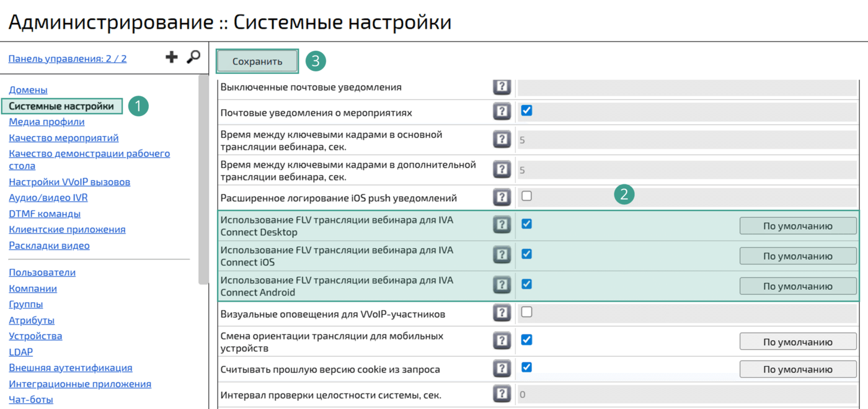868x409 pixels.
Task: Enable Расширенное логирование iOS push уведомлений checkbox
Action: pos(526,196)
